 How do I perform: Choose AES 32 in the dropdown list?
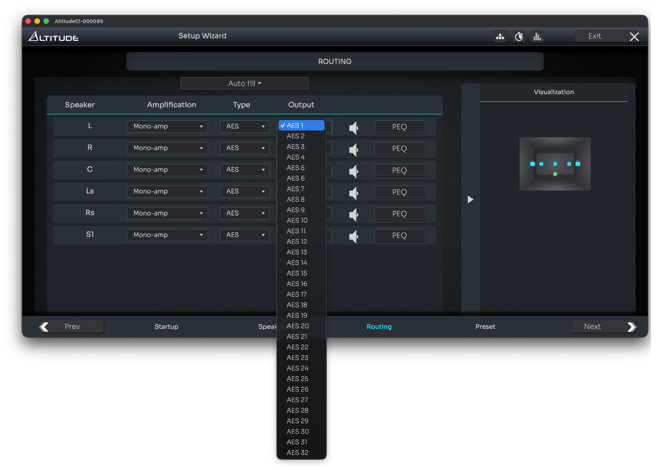coord(298,453)
